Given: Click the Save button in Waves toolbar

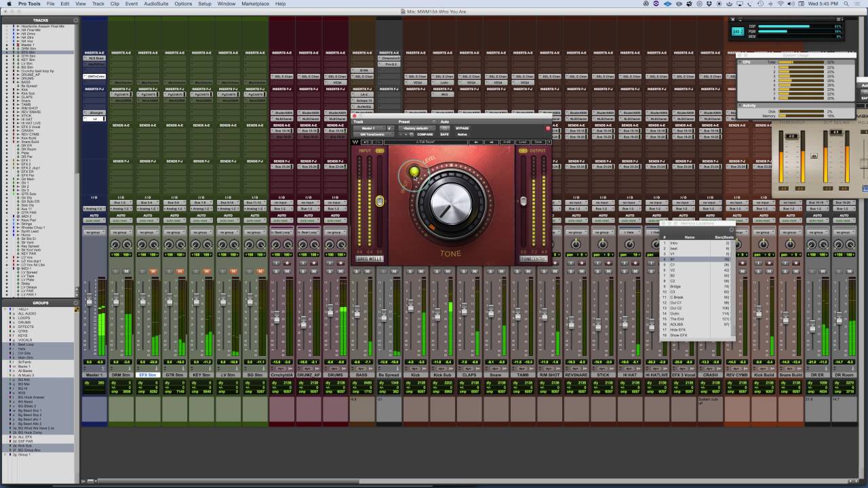Looking at the screenshot, I should tap(538, 142).
